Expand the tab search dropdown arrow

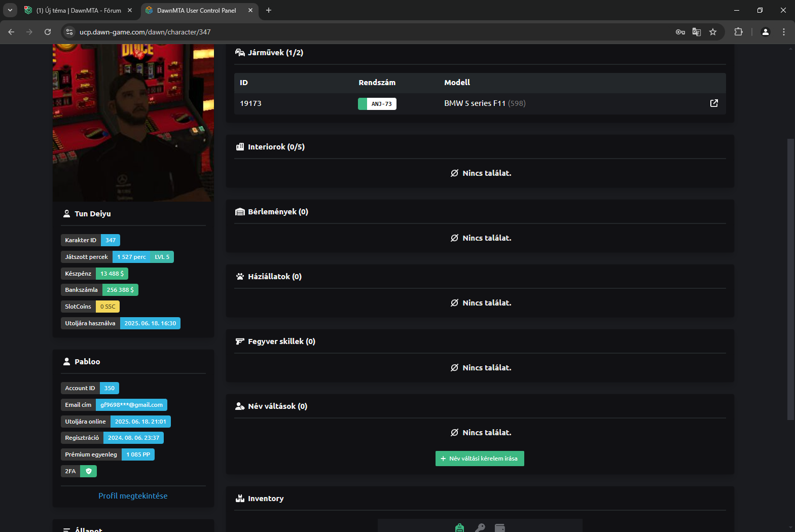tap(10, 10)
